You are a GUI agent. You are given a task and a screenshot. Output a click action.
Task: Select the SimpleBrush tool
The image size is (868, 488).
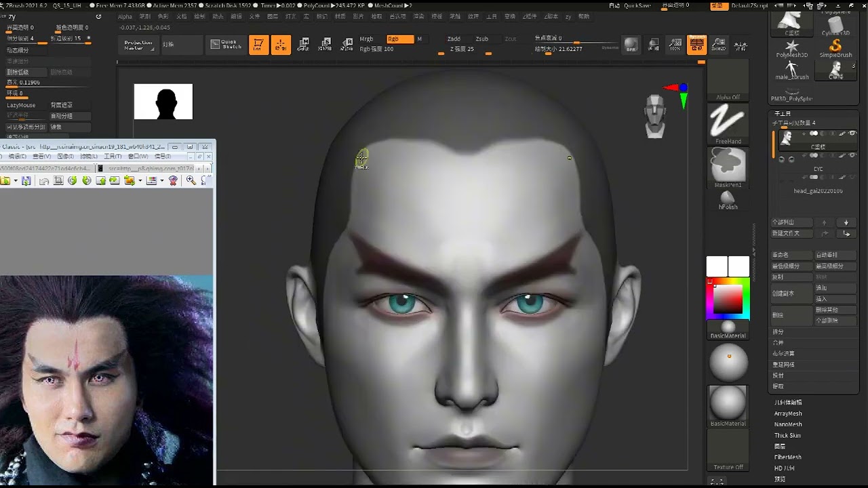(x=835, y=47)
